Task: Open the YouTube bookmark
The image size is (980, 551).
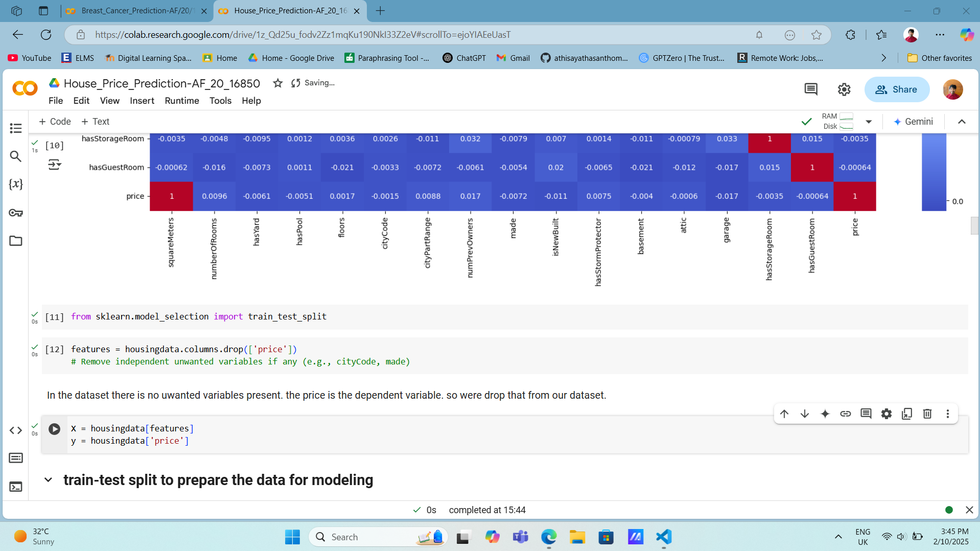Action: (x=30, y=58)
